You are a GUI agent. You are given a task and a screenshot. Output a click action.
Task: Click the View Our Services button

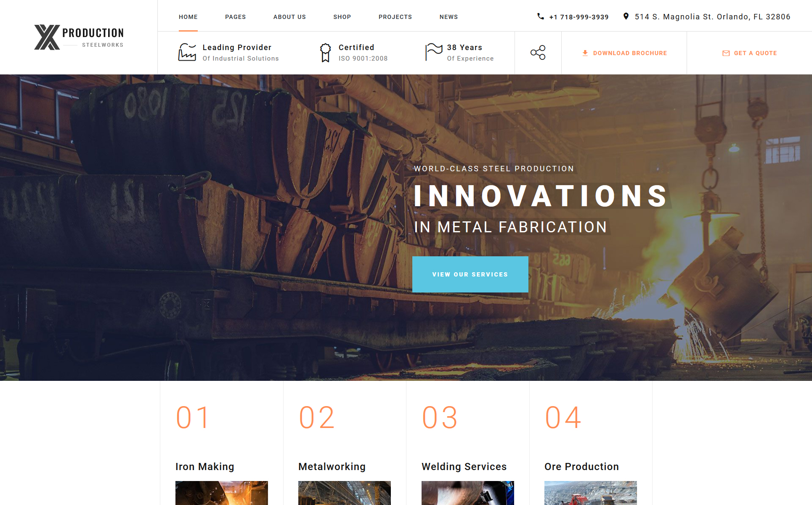[x=470, y=274]
